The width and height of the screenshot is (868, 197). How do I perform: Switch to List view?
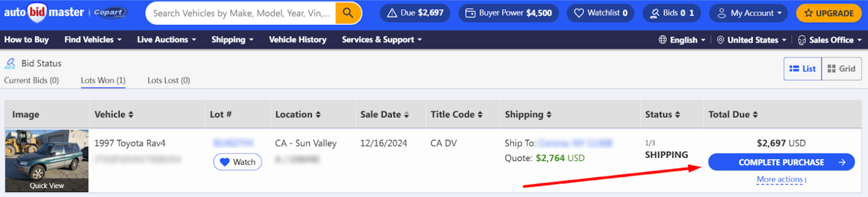pos(803,69)
